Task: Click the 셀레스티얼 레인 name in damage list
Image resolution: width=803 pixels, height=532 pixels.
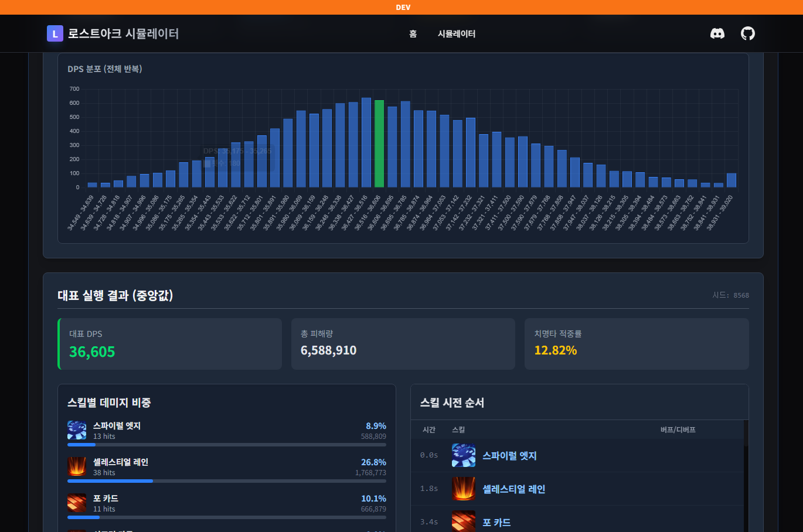Action: (121, 462)
